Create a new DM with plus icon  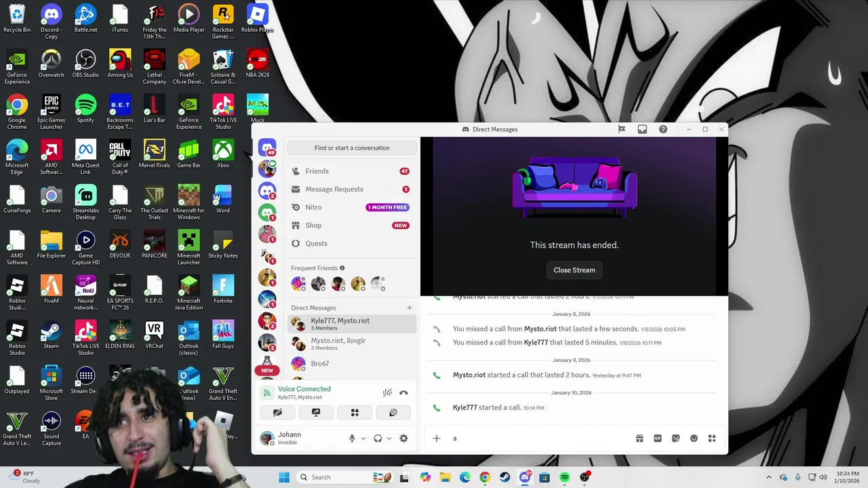[x=409, y=308]
